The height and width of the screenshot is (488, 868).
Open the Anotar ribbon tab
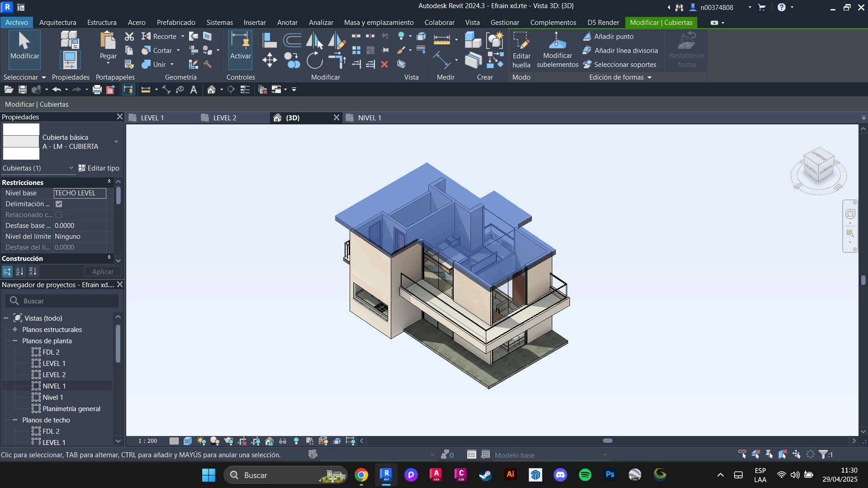point(287,22)
